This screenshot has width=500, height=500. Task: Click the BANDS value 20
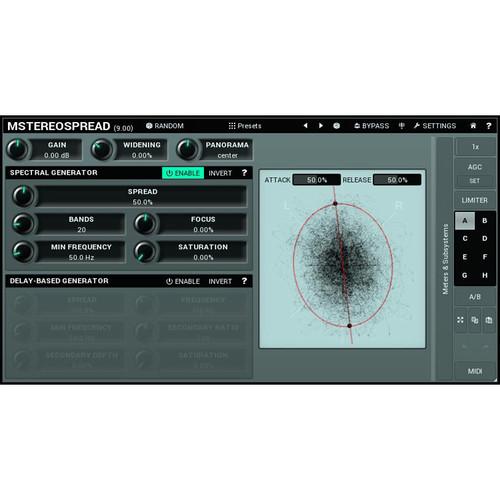point(81,230)
